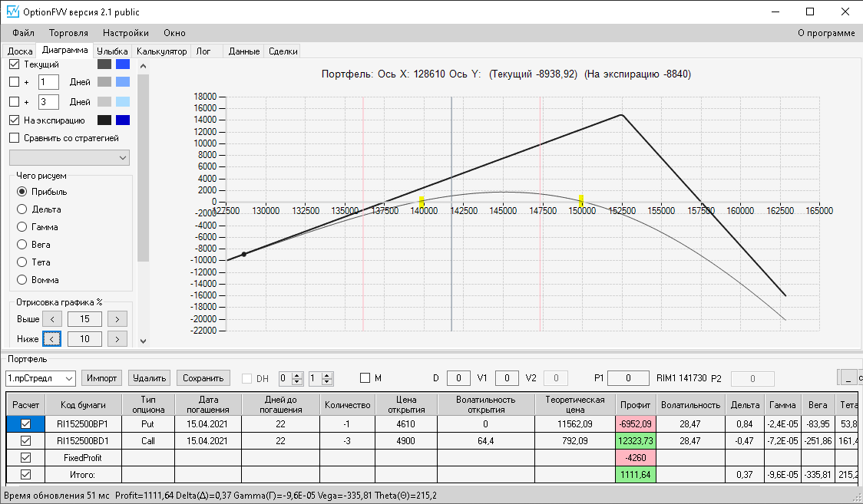Switch to the Сделки tab
Screen dimensions: 863x504
click(x=283, y=51)
